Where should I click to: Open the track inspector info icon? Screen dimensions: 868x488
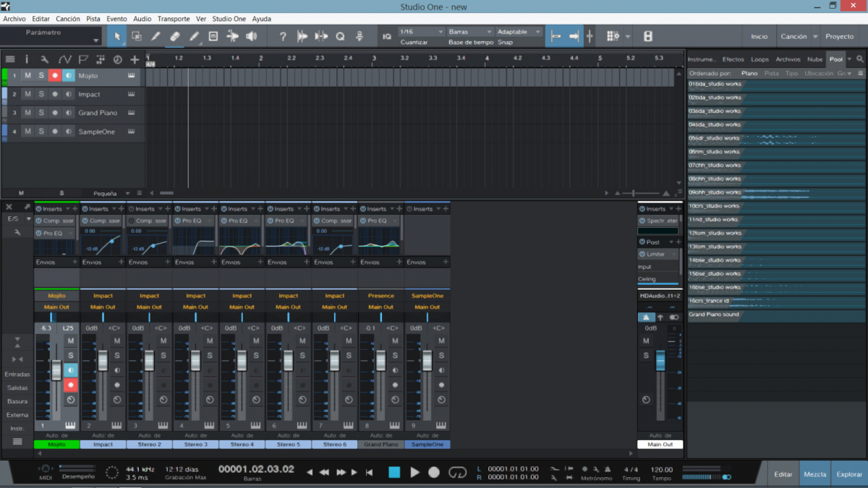tap(27, 59)
